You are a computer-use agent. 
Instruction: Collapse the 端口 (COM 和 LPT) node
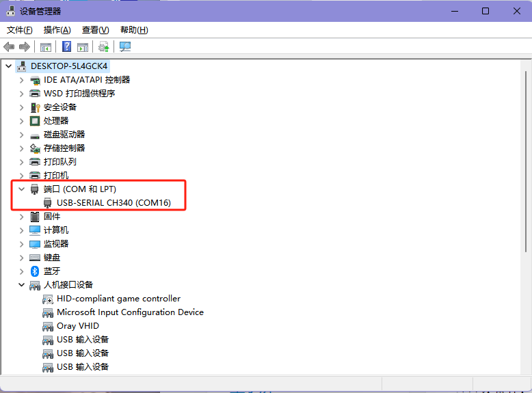tap(22, 189)
